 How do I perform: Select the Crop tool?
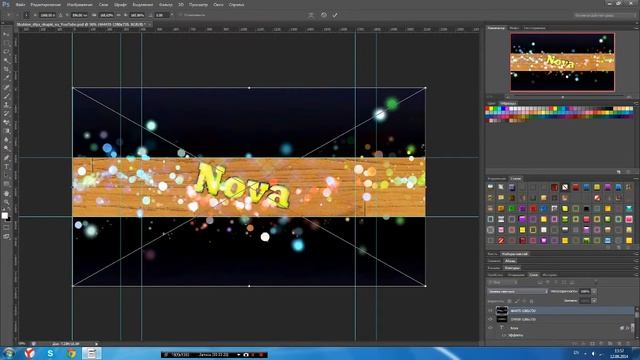(x=7, y=69)
